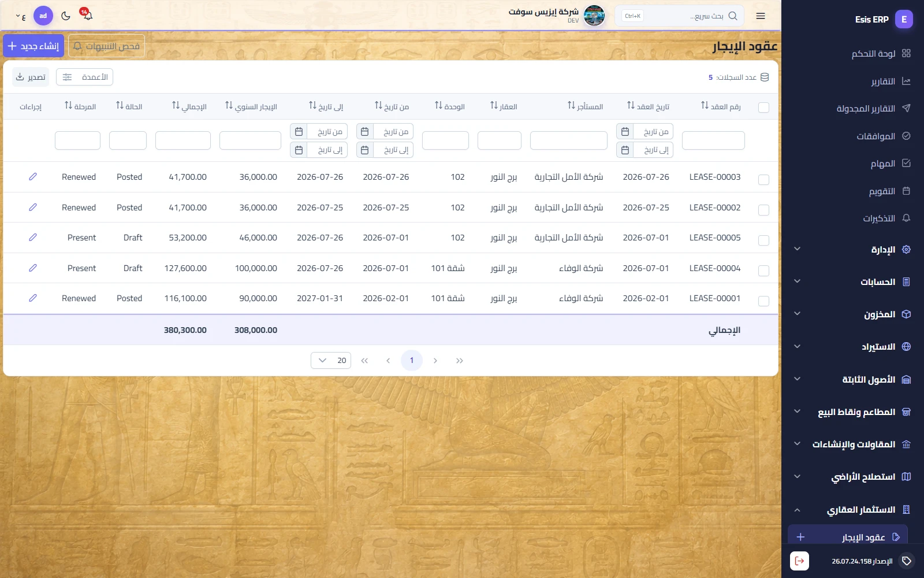This screenshot has height=578, width=924.
Task: Open التقويم in sidebar
Action: coord(852,191)
